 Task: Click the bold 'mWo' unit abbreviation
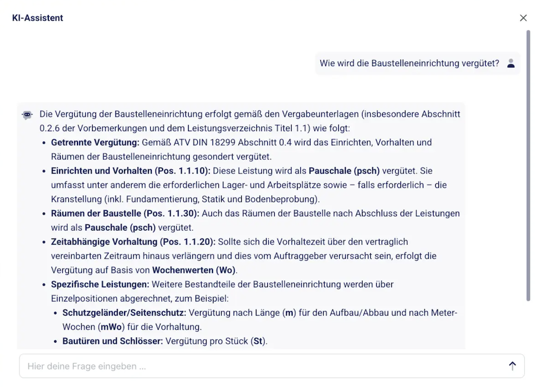(109, 327)
